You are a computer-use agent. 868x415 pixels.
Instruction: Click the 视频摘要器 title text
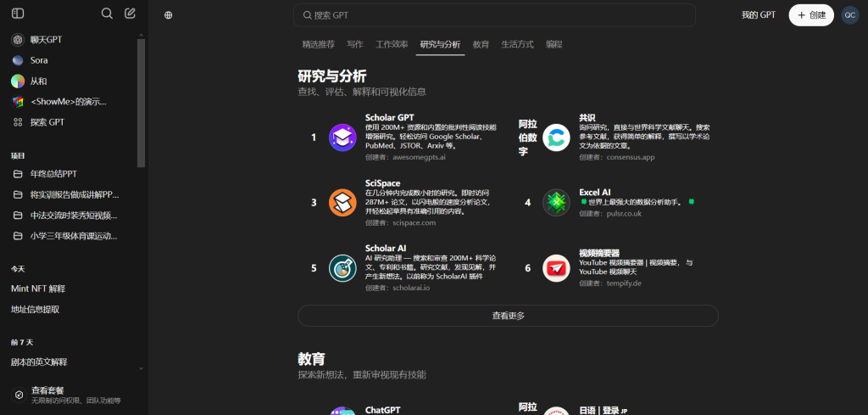599,253
